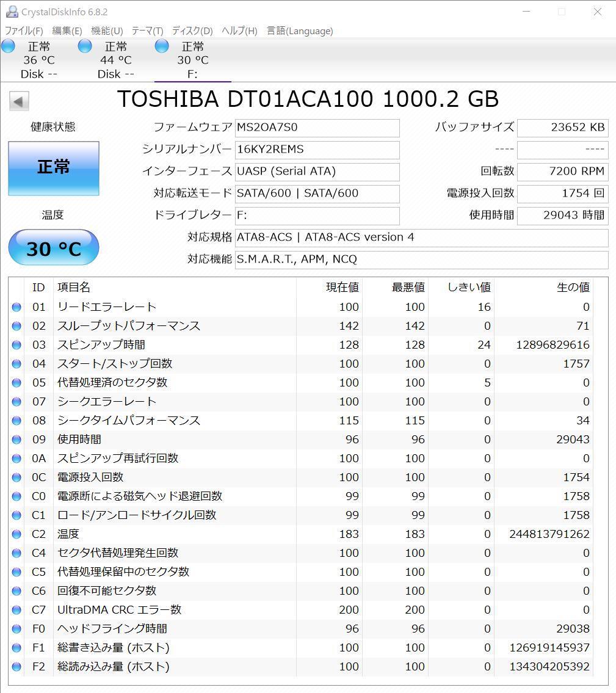Click status orb for ID 04 row
The width and height of the screenshot is (616, 693).
click(17, 364)
